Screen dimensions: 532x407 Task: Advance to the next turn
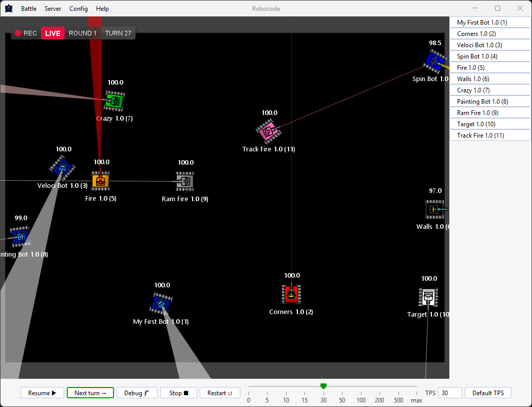tap(90, 393)
